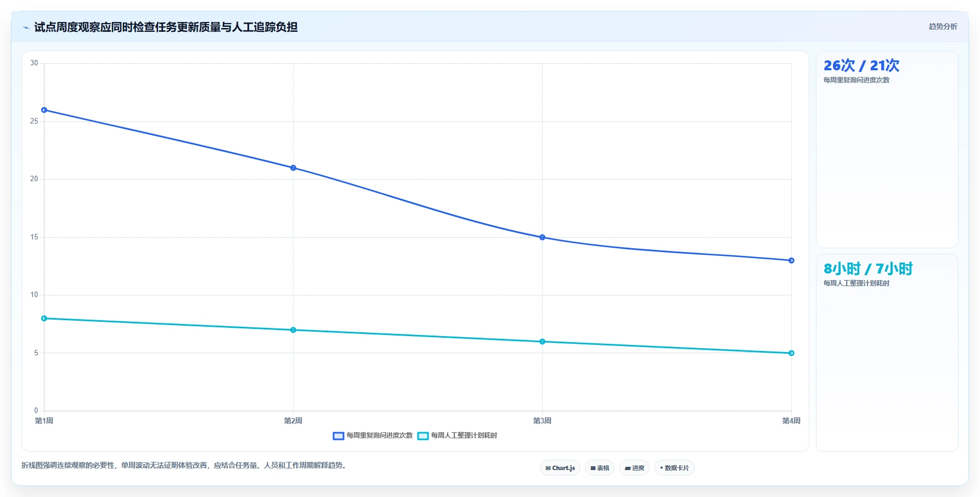Click the y-axis label 30
Viewport: 980px width, 497px height.
click(x=34, y=63)
